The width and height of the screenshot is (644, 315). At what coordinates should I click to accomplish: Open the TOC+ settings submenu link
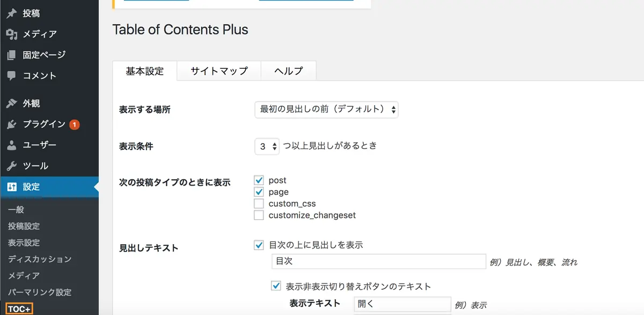(x=19, y=309)
